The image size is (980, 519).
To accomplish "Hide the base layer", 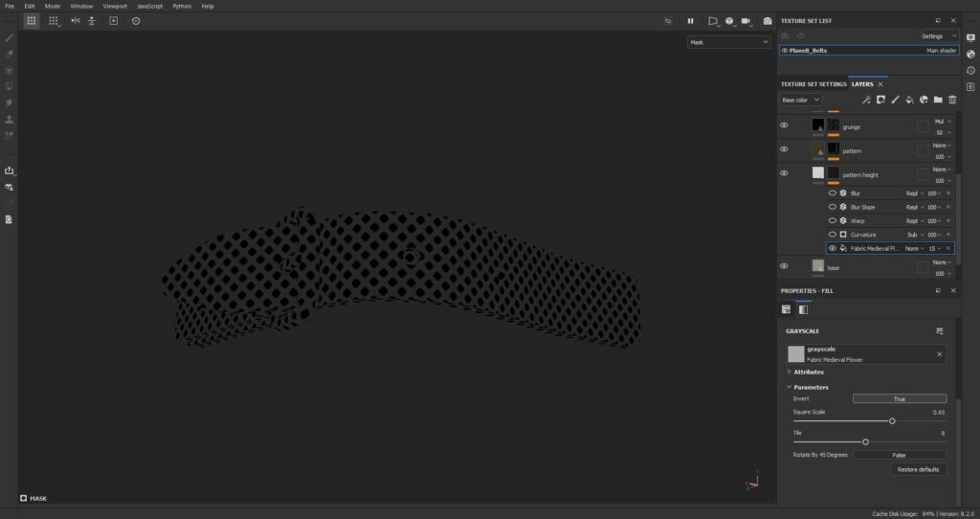I will click(x=784, y=266).
